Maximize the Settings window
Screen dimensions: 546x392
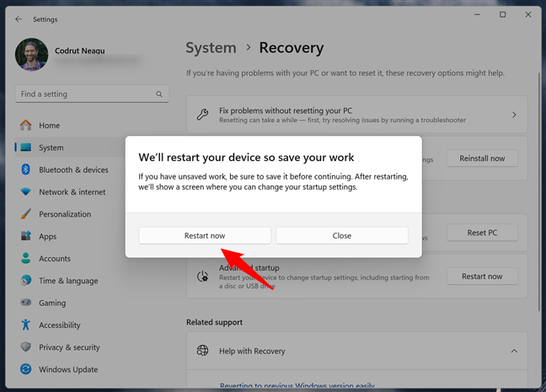point(502,14)
